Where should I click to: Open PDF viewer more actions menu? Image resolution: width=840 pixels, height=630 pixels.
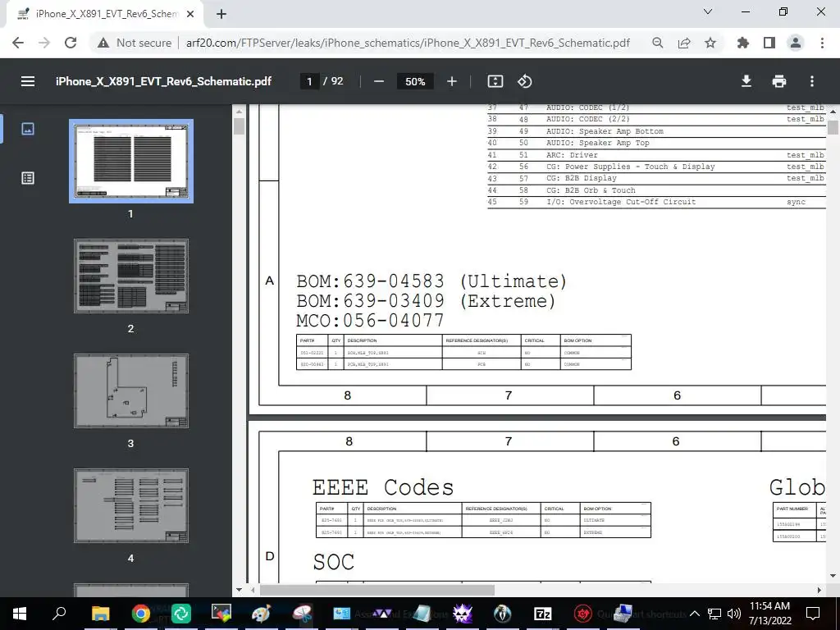tap(811, 81)
